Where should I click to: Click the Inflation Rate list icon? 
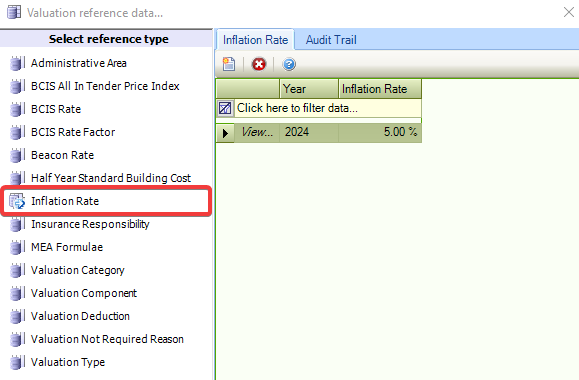(x=17, y=201)
